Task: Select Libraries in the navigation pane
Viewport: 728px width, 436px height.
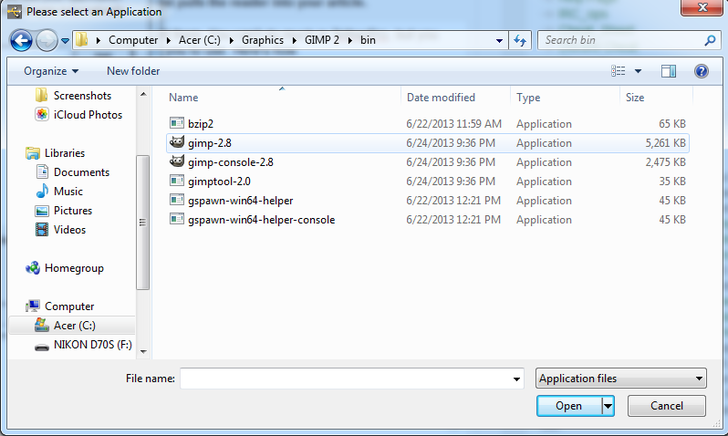Action: click(56, 153)
